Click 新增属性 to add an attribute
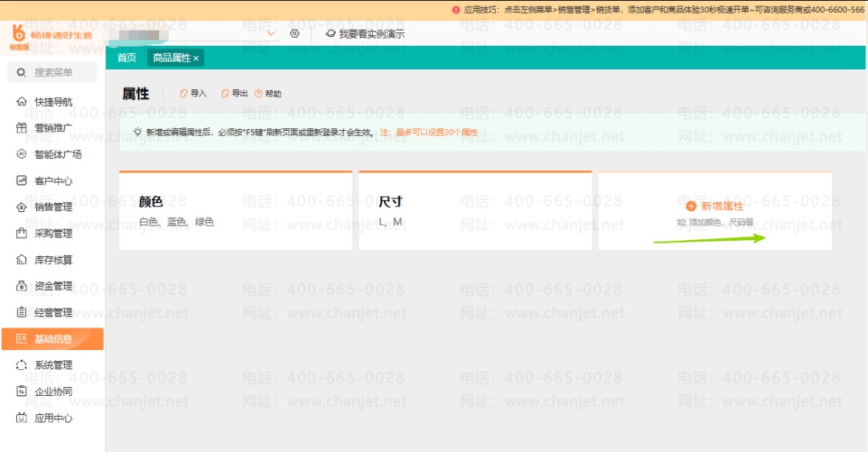Image resolution: width=868 pixels, height=452 pixels. click(x=714, y=206)
